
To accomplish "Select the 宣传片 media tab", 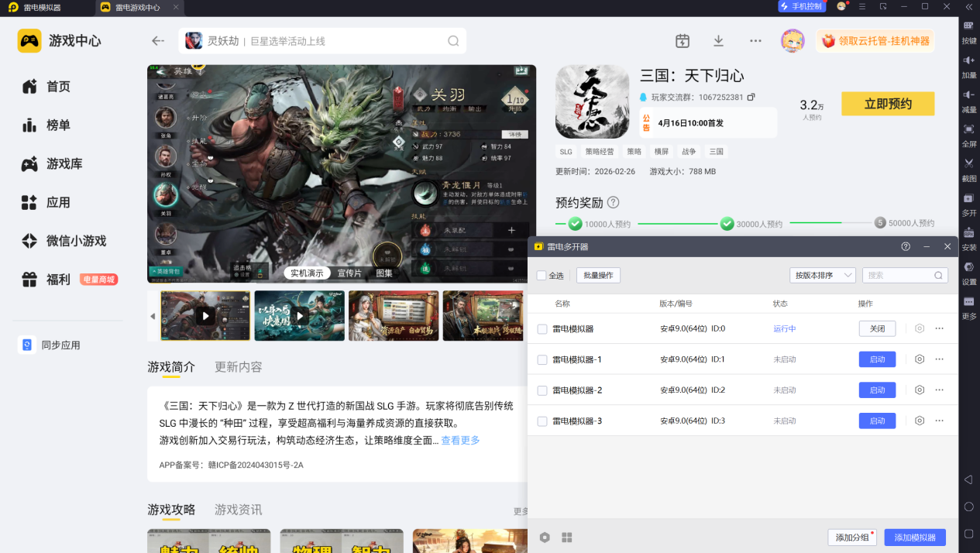I will 349,273.
